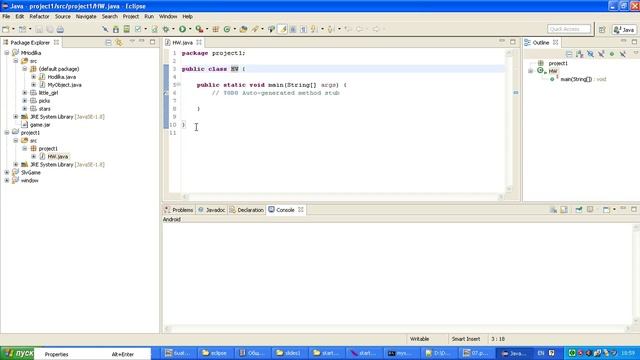Expand the window project
The width and height of the screenshot is (640, 360).
7,180
